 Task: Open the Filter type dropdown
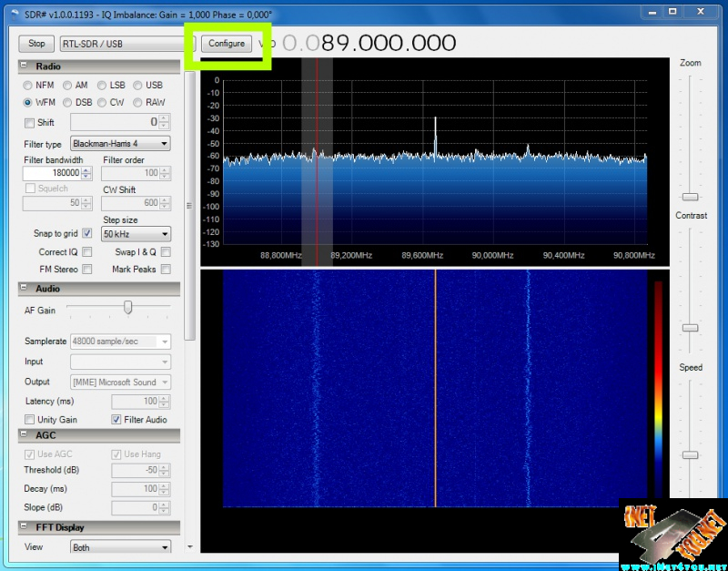click(x=120, y=144)
